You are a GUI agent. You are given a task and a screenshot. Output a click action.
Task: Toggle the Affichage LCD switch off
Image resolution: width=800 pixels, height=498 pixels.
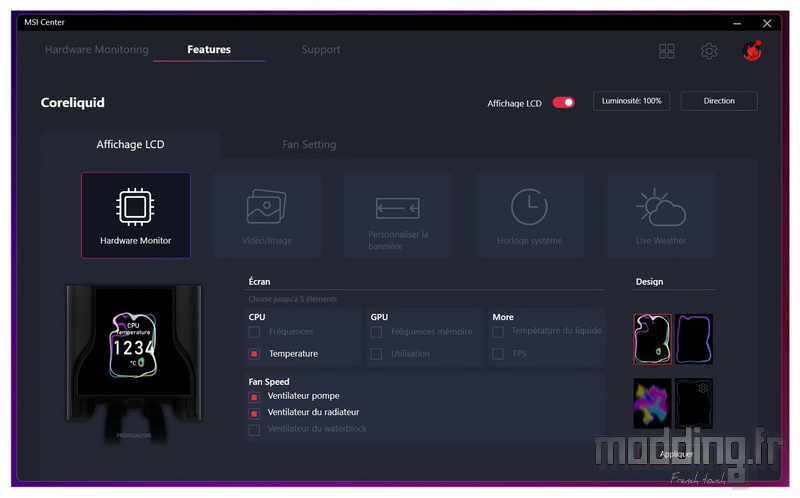pyautogui.click(x=564, y=103)
